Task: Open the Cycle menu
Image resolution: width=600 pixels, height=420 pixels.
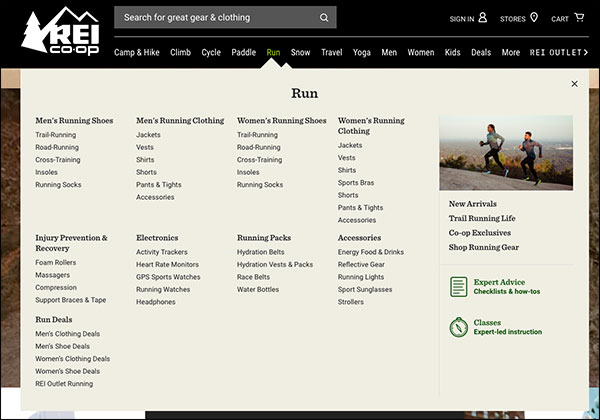Action: point(211,52)
